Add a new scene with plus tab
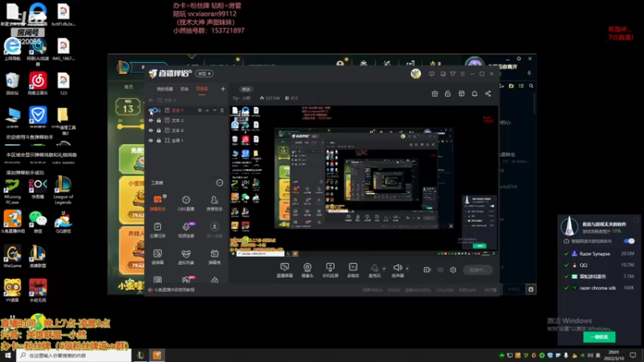644x362 pixels. pos(223,88)
